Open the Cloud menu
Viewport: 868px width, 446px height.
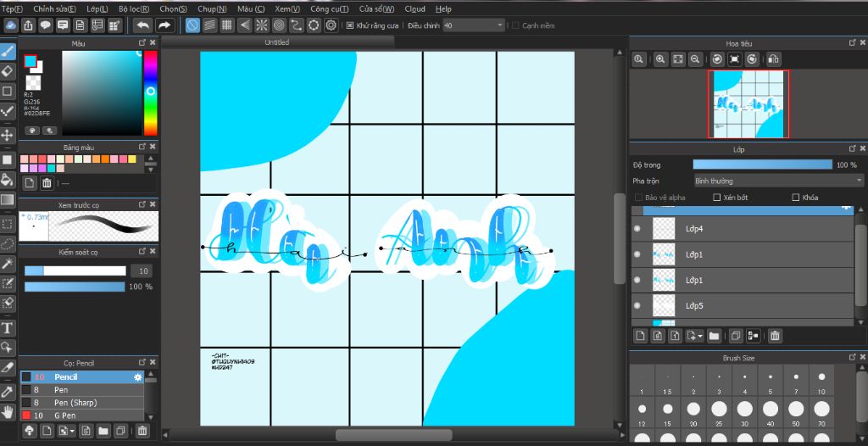coord(415,8)
